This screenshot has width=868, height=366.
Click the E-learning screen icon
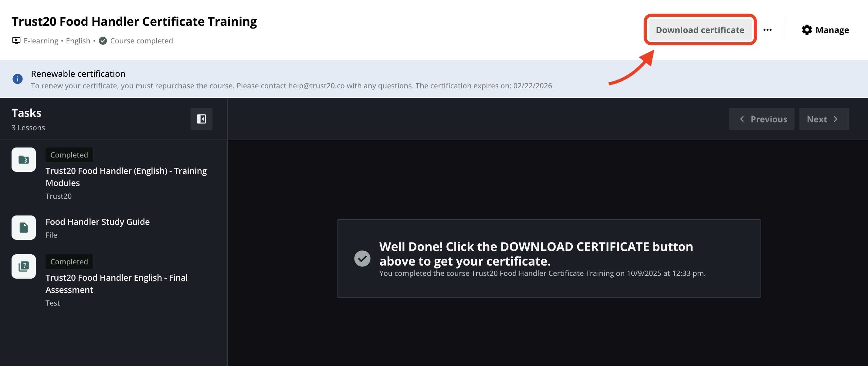16,40
